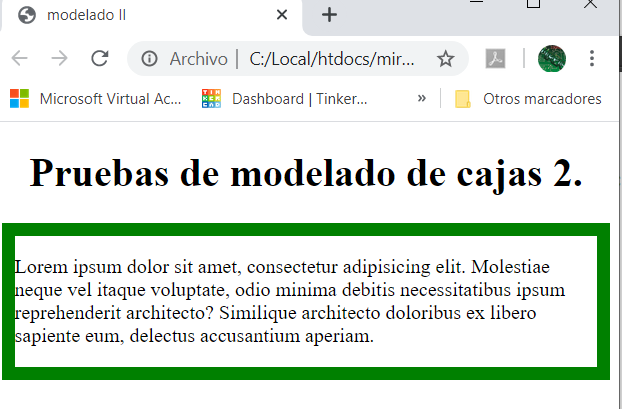Image resolution: width=622 pixels, height=409 pixels.
Task: Open the Adobe Acrobat PDF extension
Action: (x=495, y=59)
